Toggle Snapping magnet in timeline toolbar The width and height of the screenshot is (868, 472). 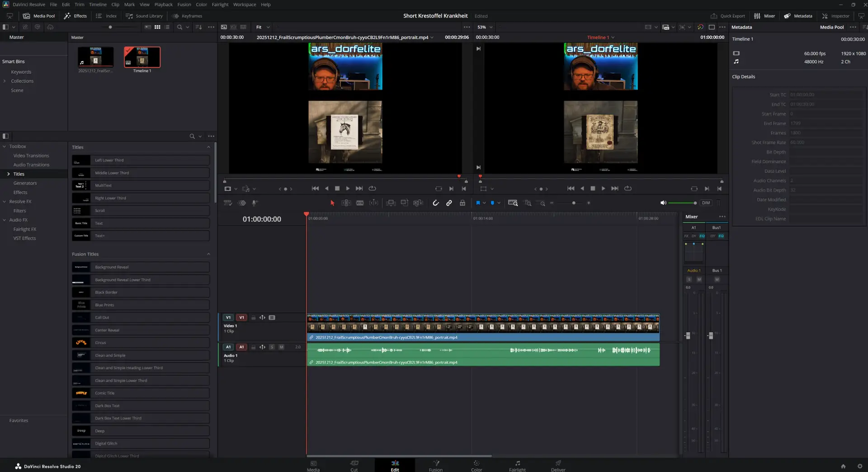(436, 203)
